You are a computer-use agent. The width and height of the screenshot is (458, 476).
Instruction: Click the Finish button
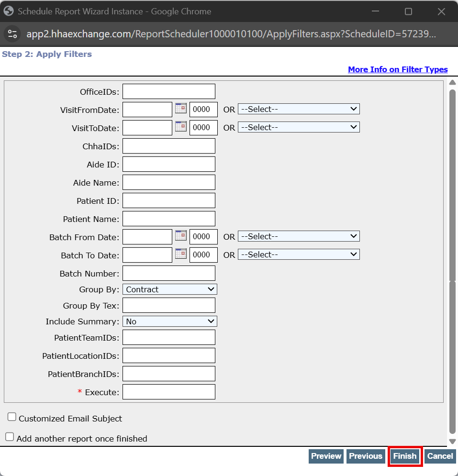(405, 456)
